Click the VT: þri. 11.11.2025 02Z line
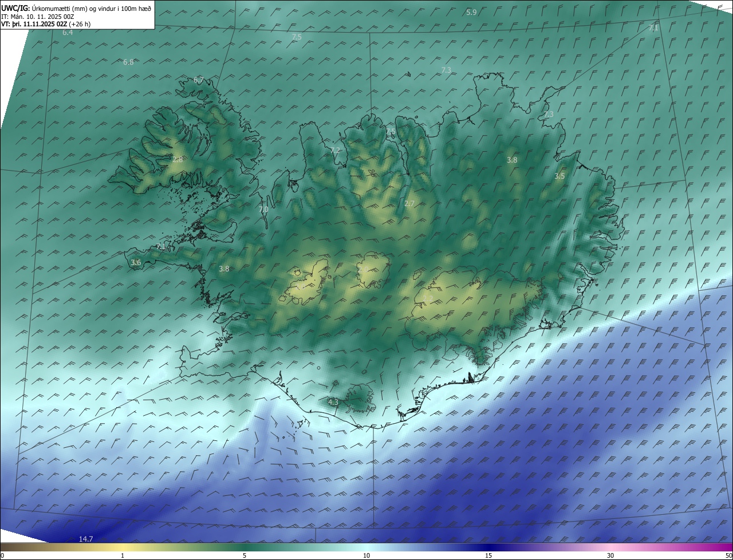This screenshot has height=560, width=733. click(46, 24)
